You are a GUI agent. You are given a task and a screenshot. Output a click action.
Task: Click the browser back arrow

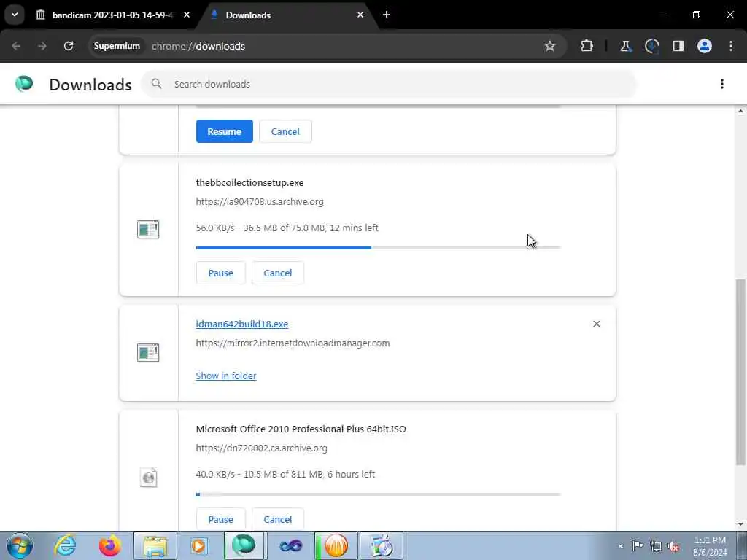[16, 46]
